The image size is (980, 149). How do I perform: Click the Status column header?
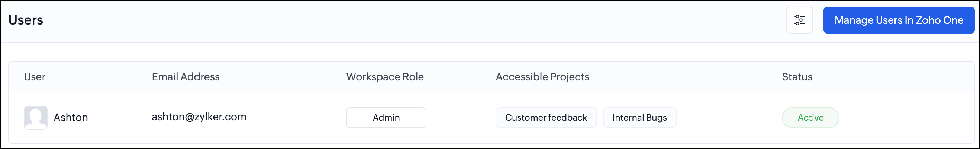[797, 77]
